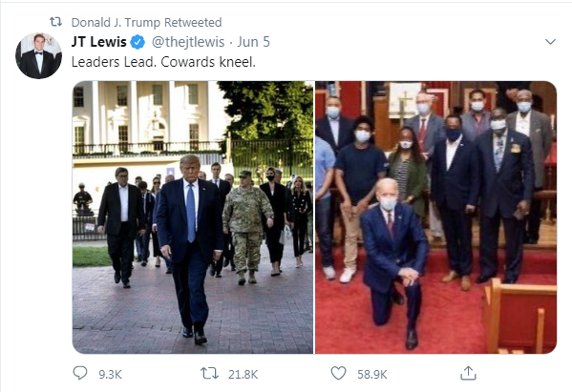
Task: Click the 'Leaders Lead.' text
Action: pos(114,62)
